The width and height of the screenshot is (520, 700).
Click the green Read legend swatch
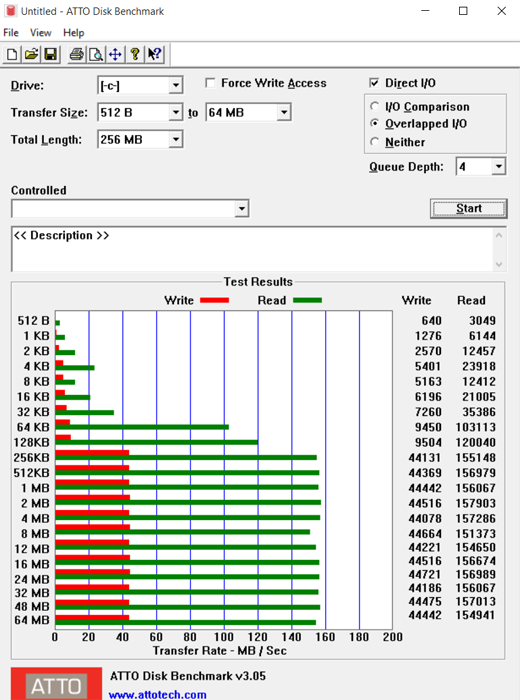click(x=307, y=300)
